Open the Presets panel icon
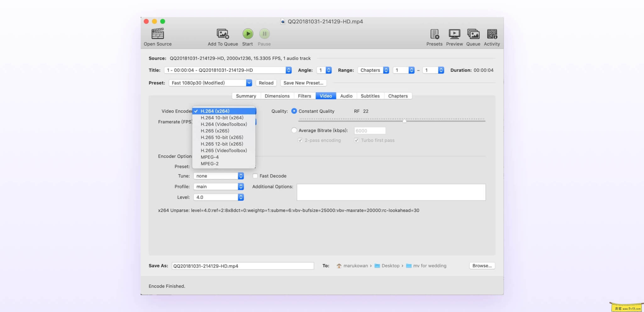The height and width of the screenshot is (312, 644). tap(434, 34)
